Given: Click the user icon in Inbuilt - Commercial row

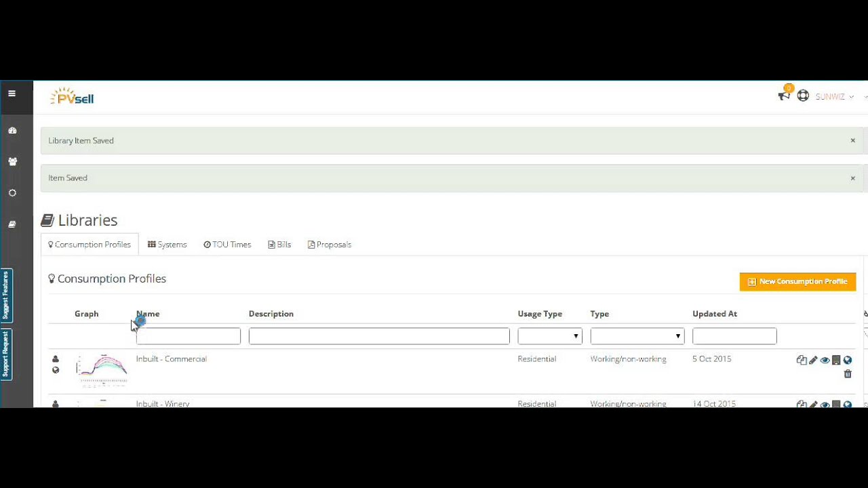Looking at the screenshot, I should point(56,359).
